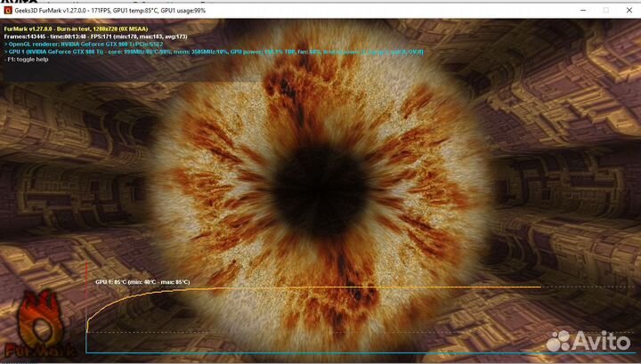The height and width of the screenshot is (364, 641).
Task: Close the FurMark burn-in test window
Action: [x=629, y=11]
